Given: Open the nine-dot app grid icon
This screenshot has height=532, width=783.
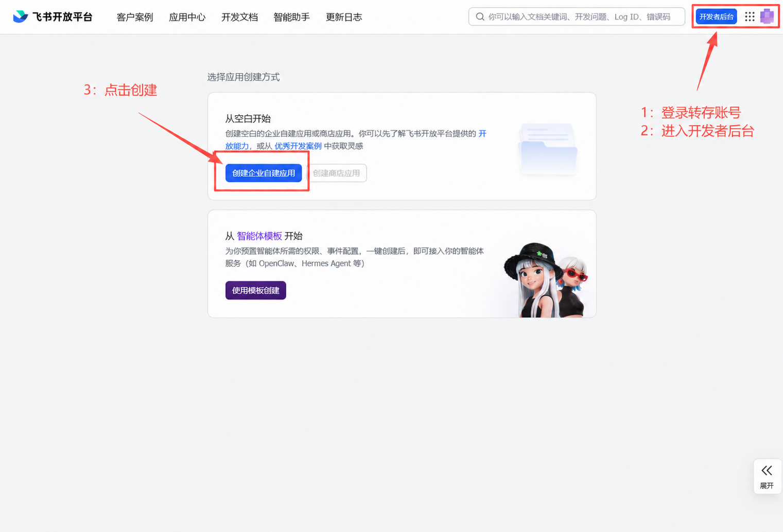Looking at the screenshot, I should pos(750,16).
